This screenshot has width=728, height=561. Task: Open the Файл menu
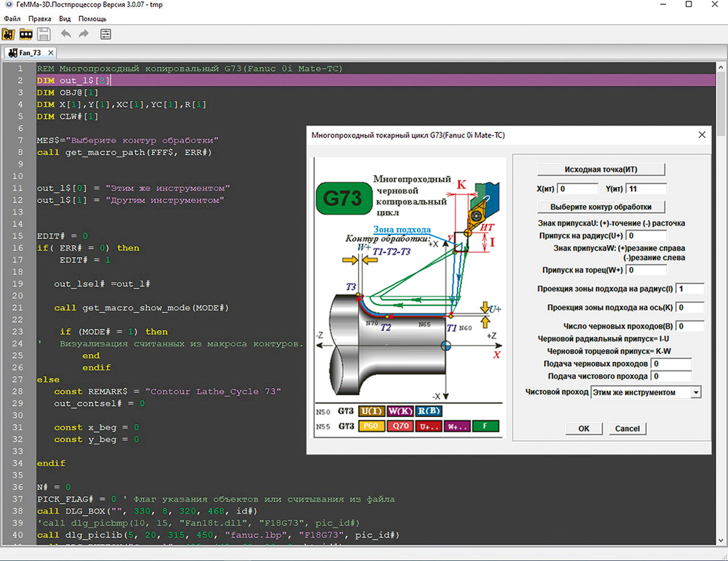tap(12, 19)
